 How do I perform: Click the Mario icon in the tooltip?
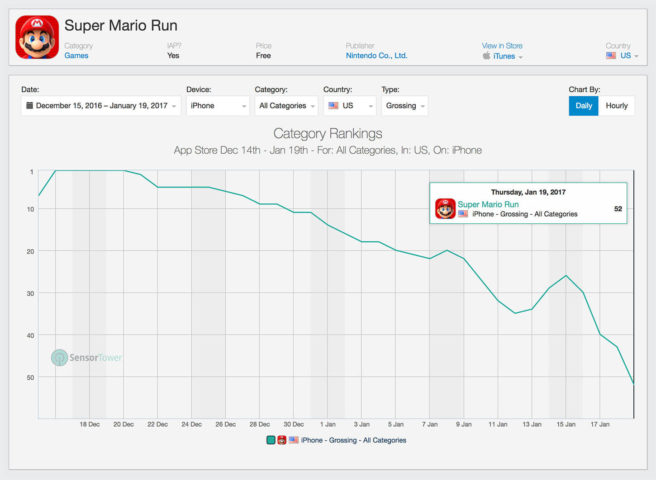tap(445, 209)
